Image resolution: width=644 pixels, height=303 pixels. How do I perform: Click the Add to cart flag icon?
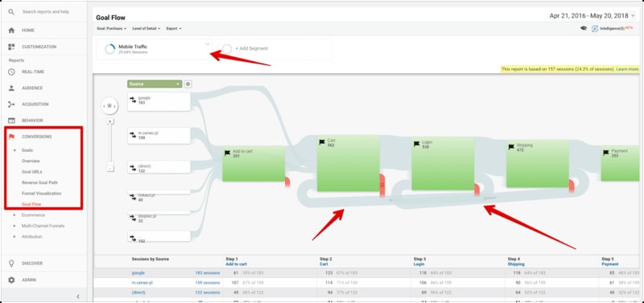(x=227, y=153)
